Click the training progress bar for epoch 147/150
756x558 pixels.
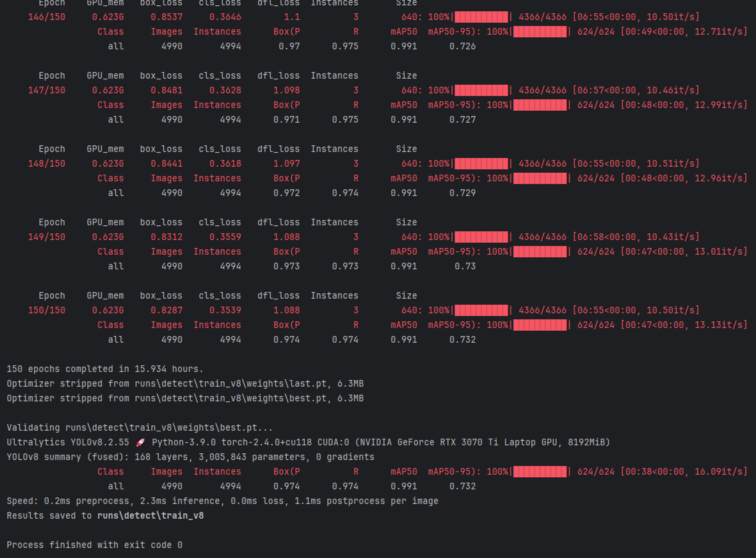pyautogui.click(x=481, y=90)
